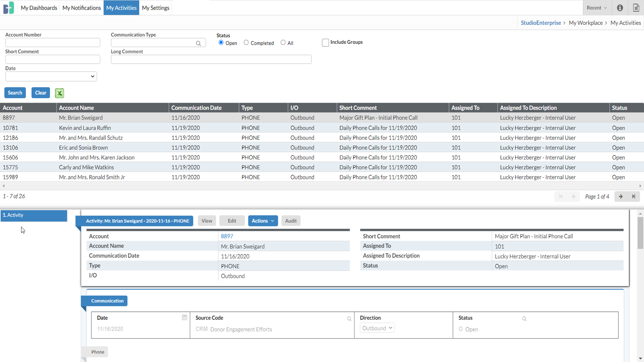
Task: Select the All status radio button
Action: 283,43
